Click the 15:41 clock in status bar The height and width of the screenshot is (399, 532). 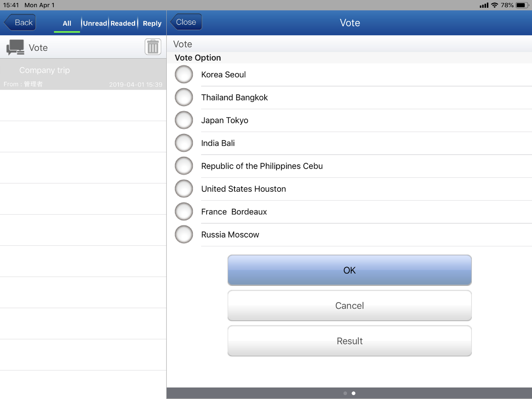coord(11,5)
